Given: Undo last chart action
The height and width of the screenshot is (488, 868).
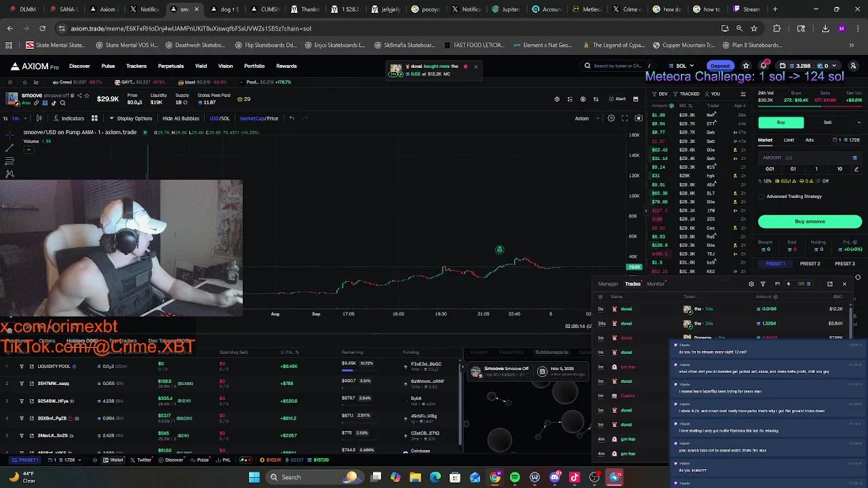Looking at the screenshot, I should pyautogui.click(x=292, y=119).
